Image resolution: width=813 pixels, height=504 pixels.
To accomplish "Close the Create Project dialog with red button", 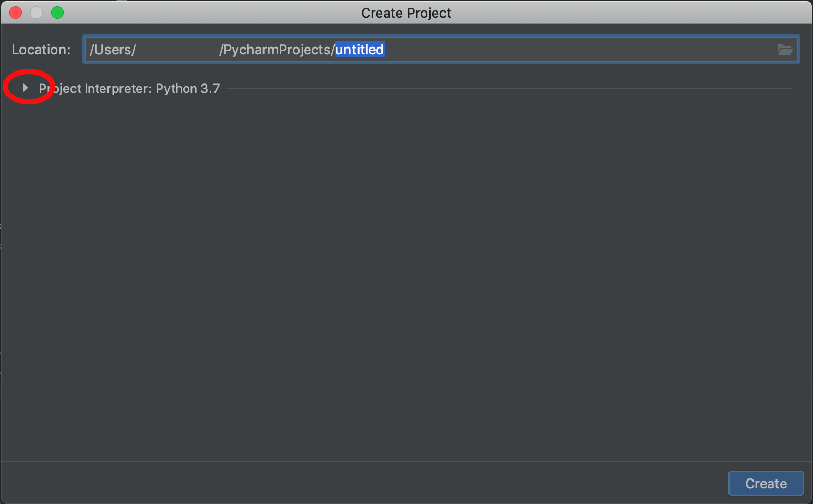I will [x=16, y=13].
